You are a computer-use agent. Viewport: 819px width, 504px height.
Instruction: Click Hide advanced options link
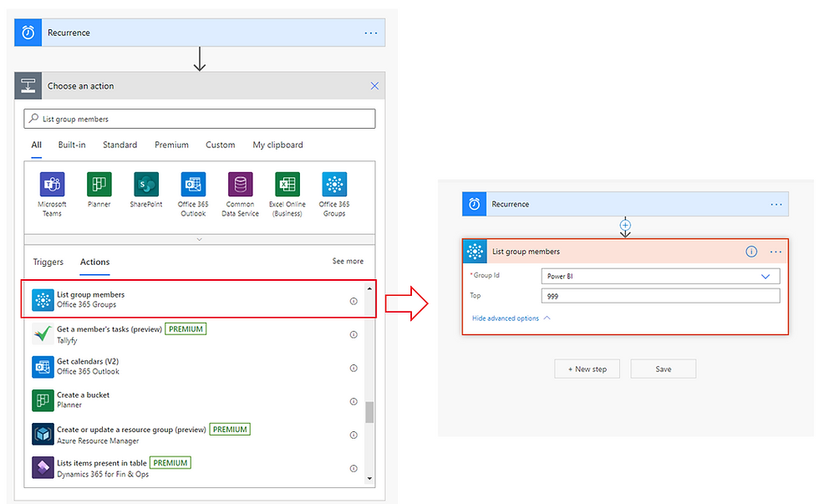point(505,318)
